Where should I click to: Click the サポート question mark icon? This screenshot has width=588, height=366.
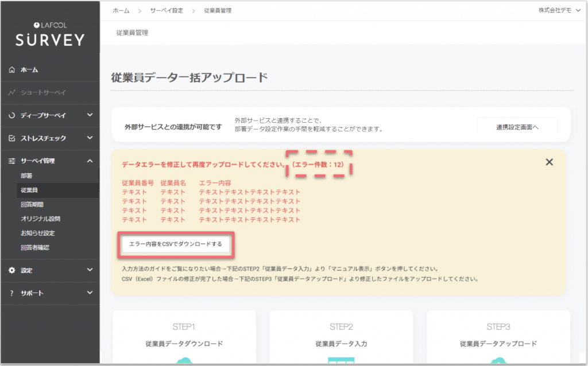click(x=12, y=293)
